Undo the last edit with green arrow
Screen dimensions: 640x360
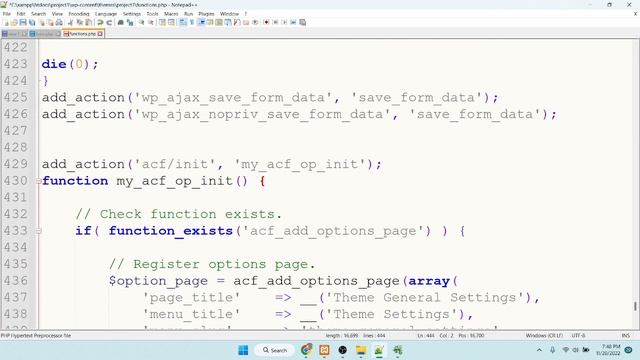point(100,22)
